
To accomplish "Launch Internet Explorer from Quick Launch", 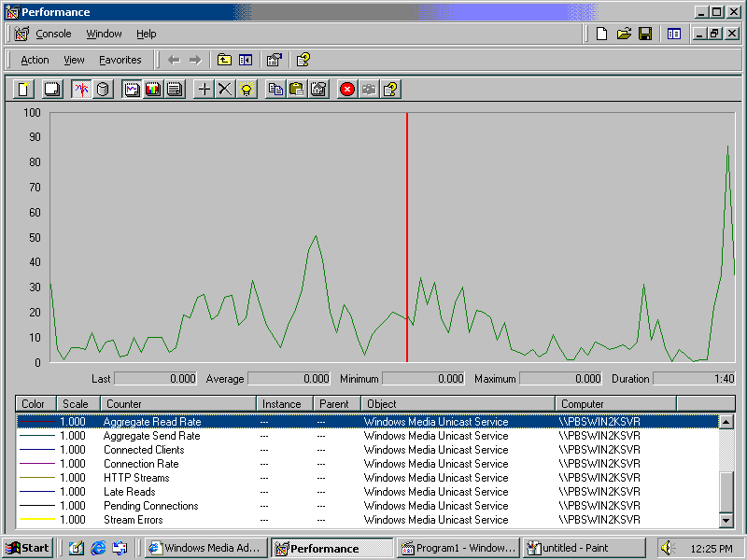I will pyautogui.click(x=98, y=548).
